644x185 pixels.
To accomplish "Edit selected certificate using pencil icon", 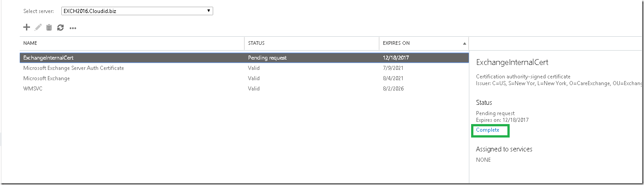I will (38, 27).
